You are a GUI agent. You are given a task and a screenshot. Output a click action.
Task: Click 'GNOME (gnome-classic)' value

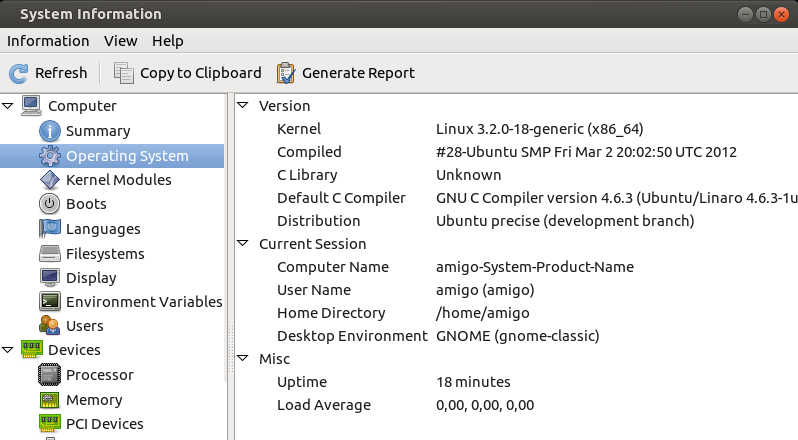pyautogui.click(x=518, y=336)
